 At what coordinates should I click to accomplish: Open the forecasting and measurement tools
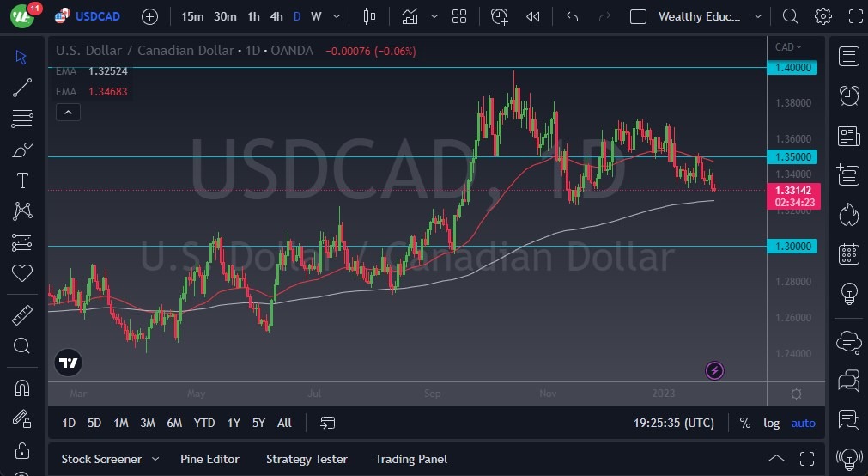point(22,242)
